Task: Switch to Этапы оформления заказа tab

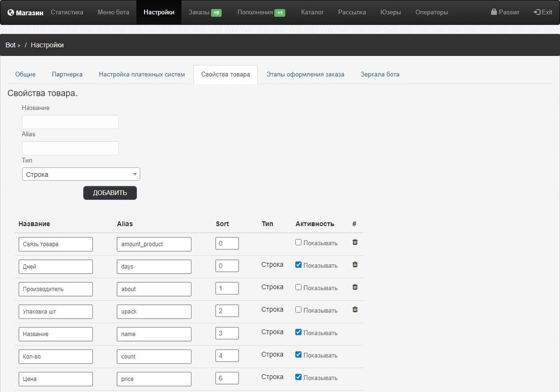Action: pyautogui.click(x=305, y=74)
